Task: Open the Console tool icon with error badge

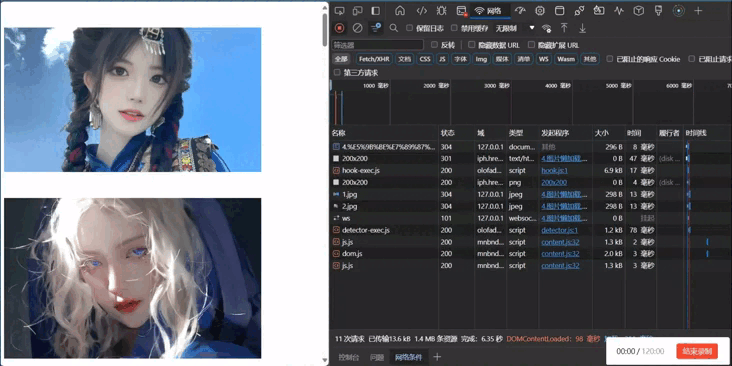Action: tap(462, 11)
